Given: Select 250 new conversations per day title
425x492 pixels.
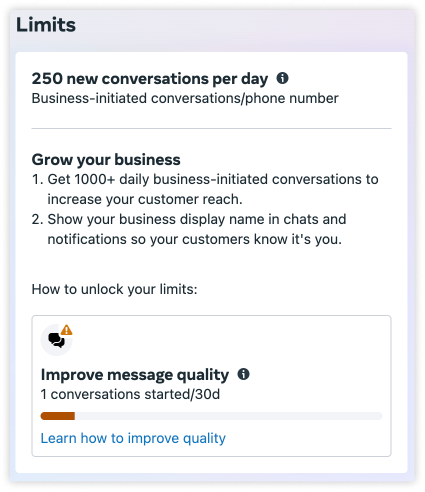Looking at the screenshot, I should [x=150, y=79].
